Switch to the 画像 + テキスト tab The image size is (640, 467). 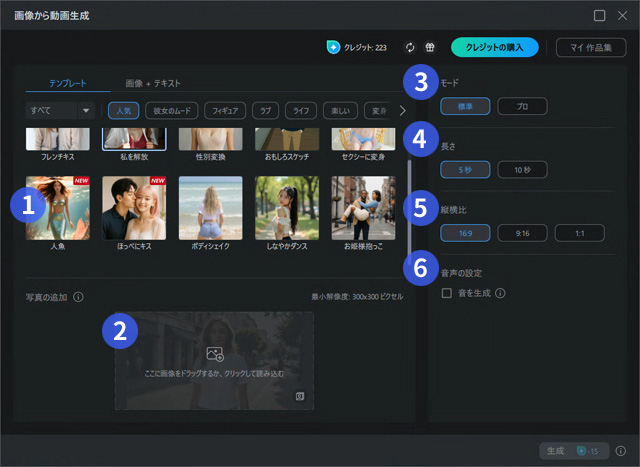coord(153,83)
